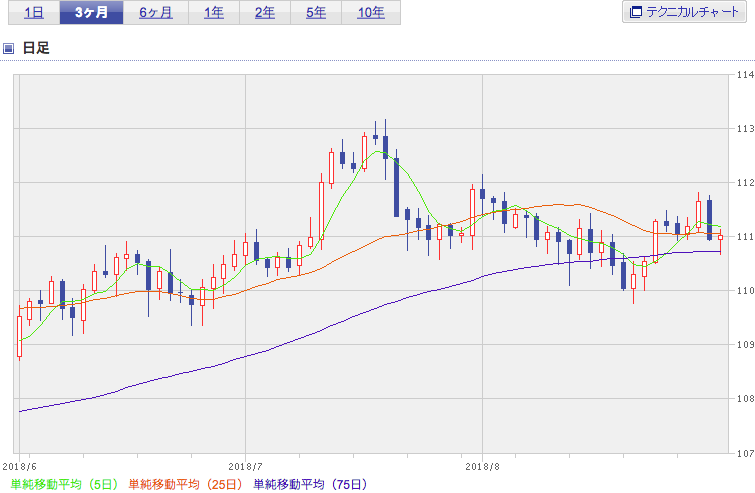Open the テクニカルチャート button
This screenshot has height=493, width=755.
coord(684,12)
